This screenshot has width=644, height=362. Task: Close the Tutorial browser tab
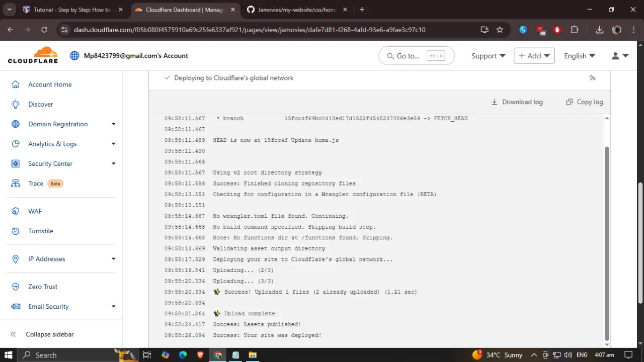tap(120, 10)
